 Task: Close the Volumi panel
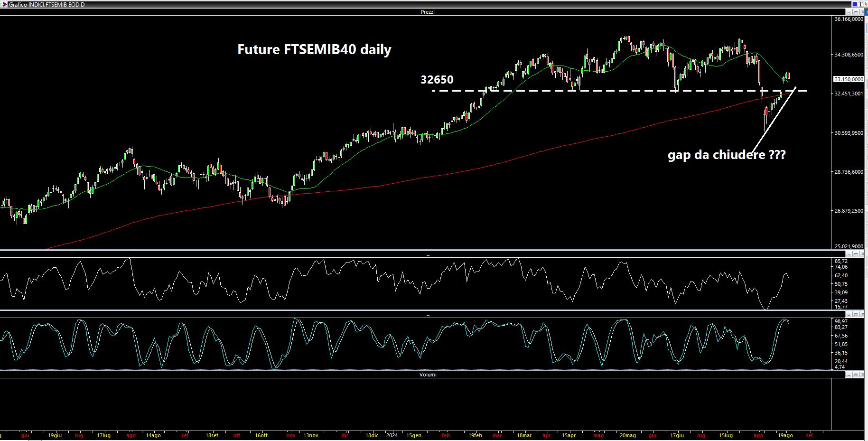(862, 375)
